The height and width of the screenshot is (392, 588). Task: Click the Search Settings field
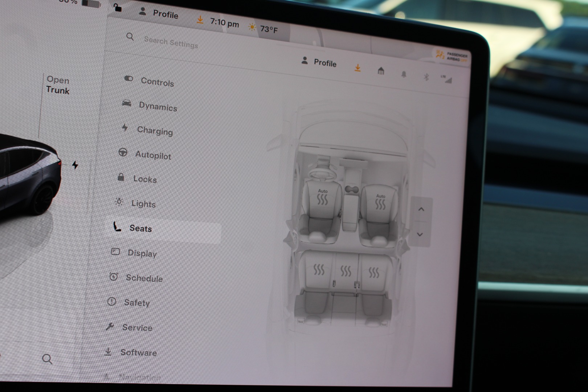[x=171, y=42]
